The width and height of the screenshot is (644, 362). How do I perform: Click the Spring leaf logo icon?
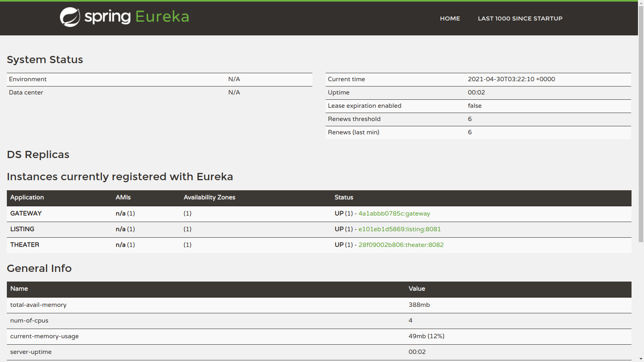point(70,17)
